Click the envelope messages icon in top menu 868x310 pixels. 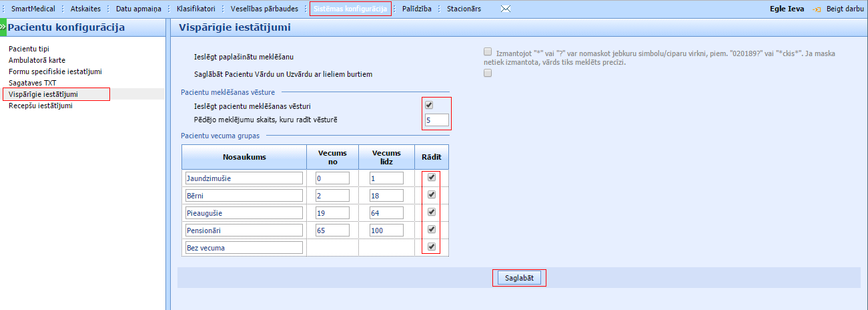[505, 9]
